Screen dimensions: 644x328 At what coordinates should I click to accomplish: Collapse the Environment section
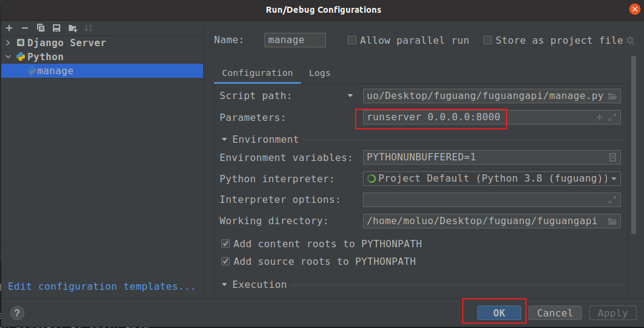[x=224, y=139]
